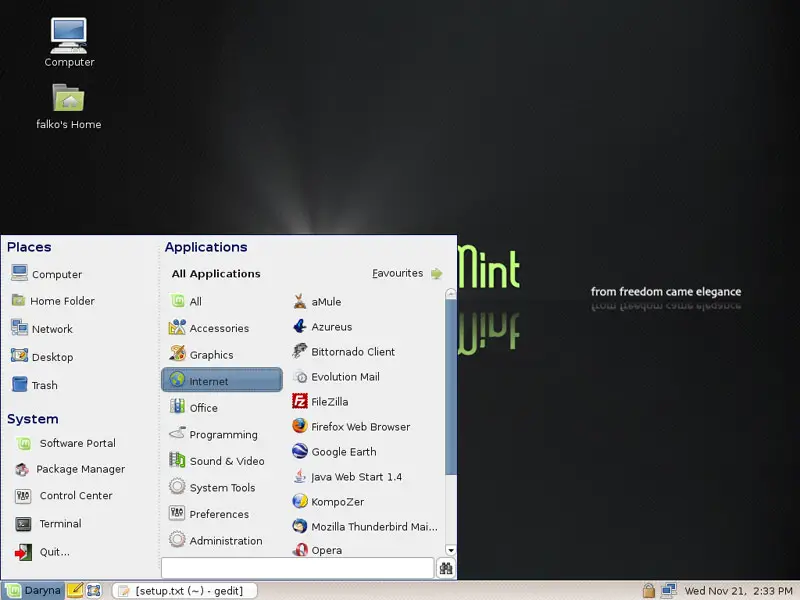Viewport: 800px width, 600px height.
Task: Click the setup.txt gedit taskbar button
Action: [184, 590]
